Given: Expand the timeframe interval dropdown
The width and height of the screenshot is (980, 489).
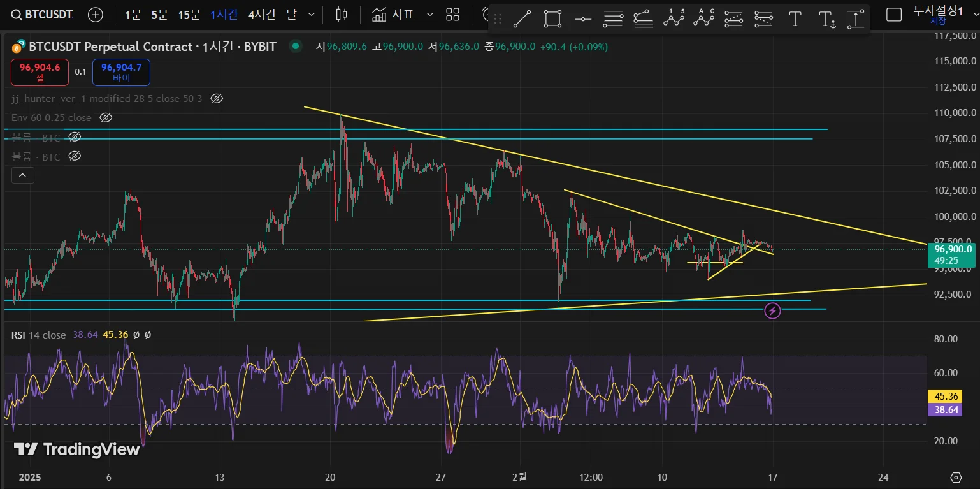Looking at the screenshot, I should (311, 15).
